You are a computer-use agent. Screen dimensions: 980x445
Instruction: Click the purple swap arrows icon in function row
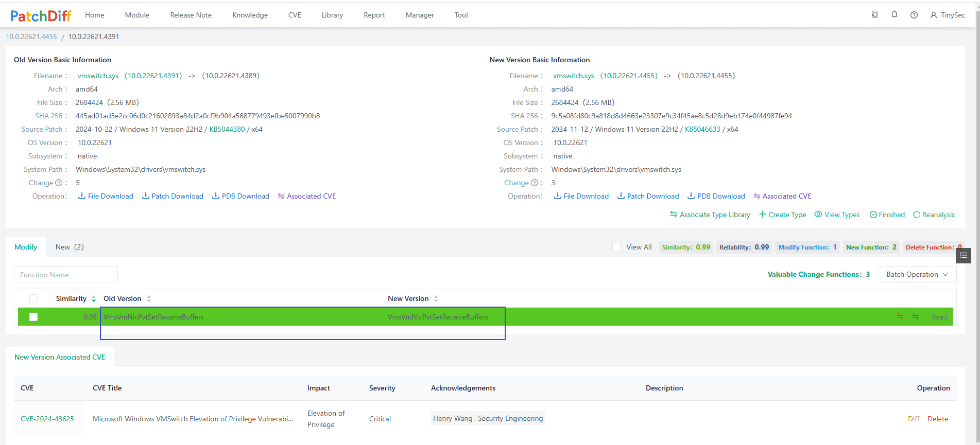point(916,317)
